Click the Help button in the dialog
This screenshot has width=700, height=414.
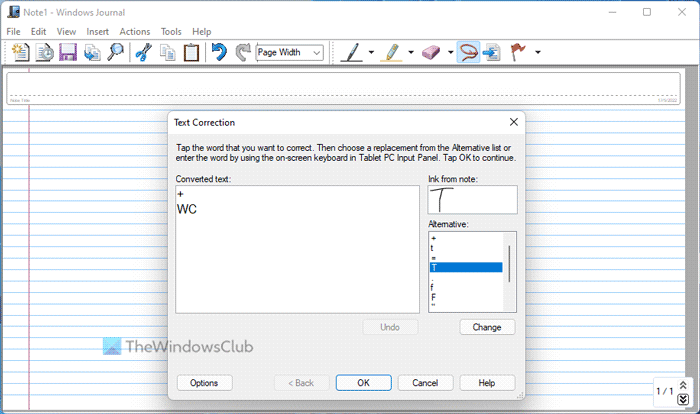(487, 383)
